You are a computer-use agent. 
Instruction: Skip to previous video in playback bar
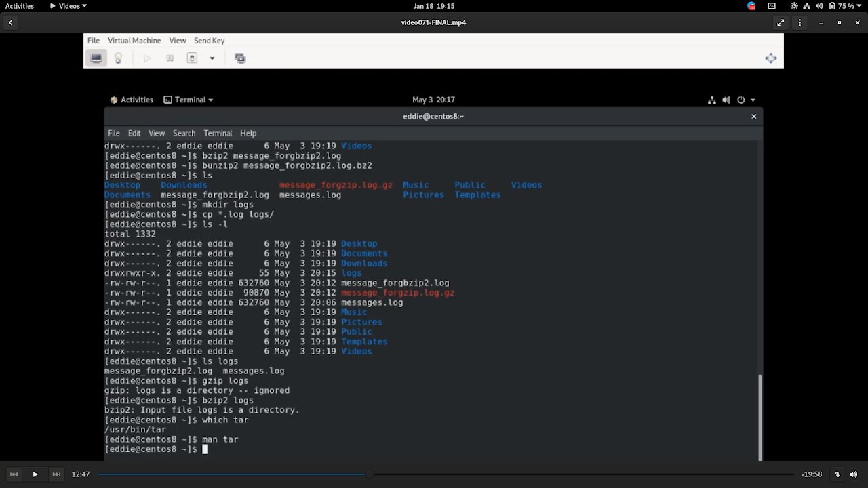click(x=14, y=474)
